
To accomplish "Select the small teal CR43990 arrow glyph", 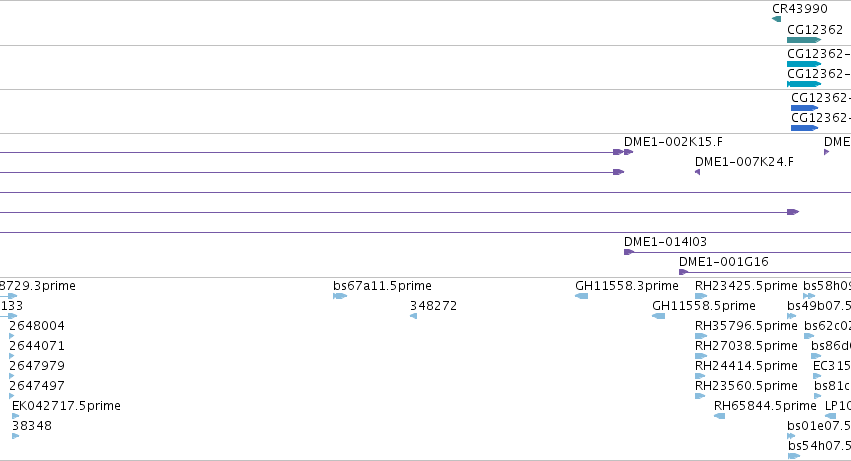I will (777, 19).
